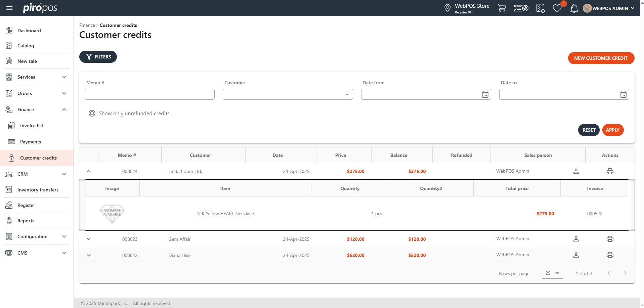Click the store location pin icon
Screen dimensions: 644x308
click(x=447, y=8)
